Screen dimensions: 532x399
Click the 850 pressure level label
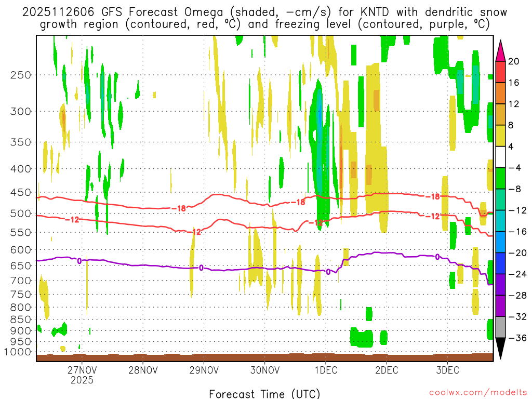pos(21,320)
